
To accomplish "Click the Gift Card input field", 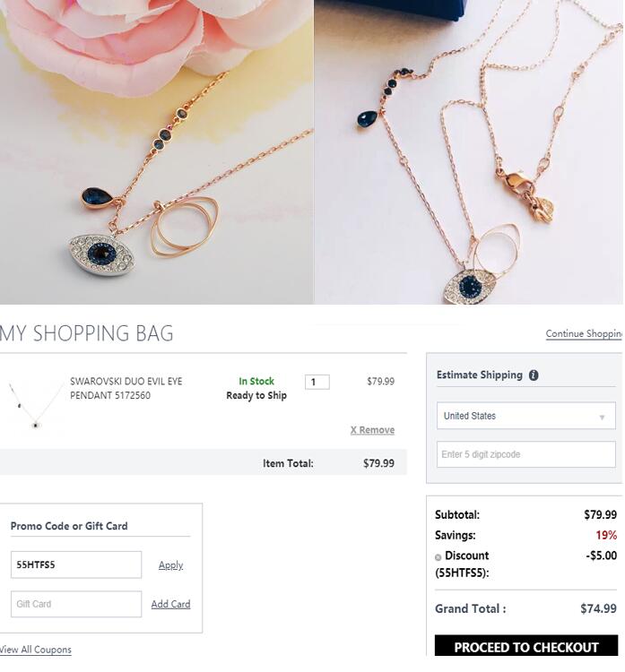I will coord(76,604).
